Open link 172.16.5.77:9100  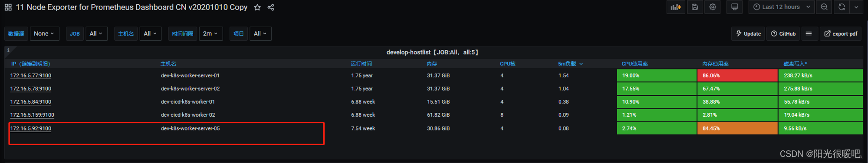(x=31, y=75)
